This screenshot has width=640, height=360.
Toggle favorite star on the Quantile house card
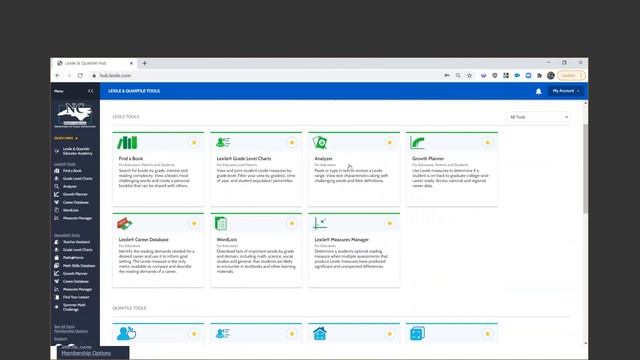[389, 333]
